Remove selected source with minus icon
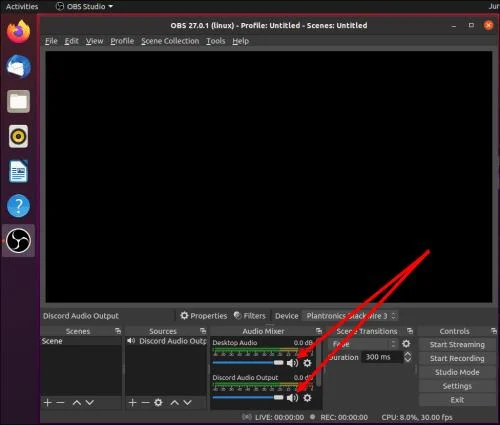 click(145, 403)
